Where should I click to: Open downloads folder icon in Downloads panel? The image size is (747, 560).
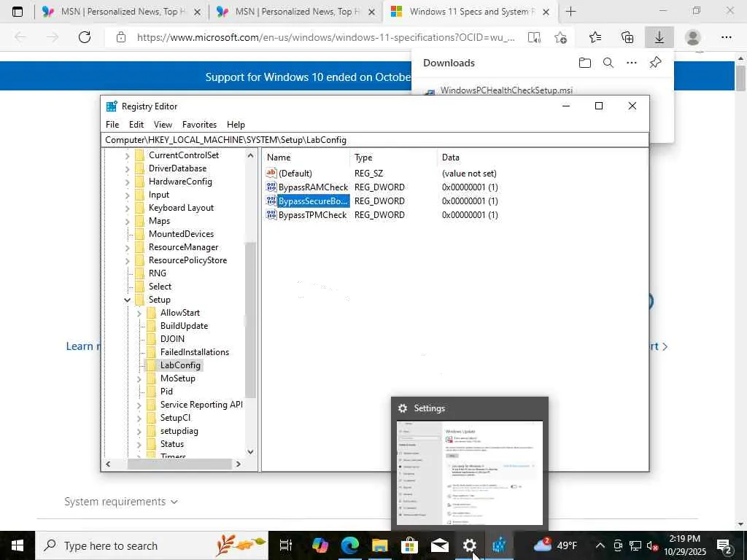point(585,63)
